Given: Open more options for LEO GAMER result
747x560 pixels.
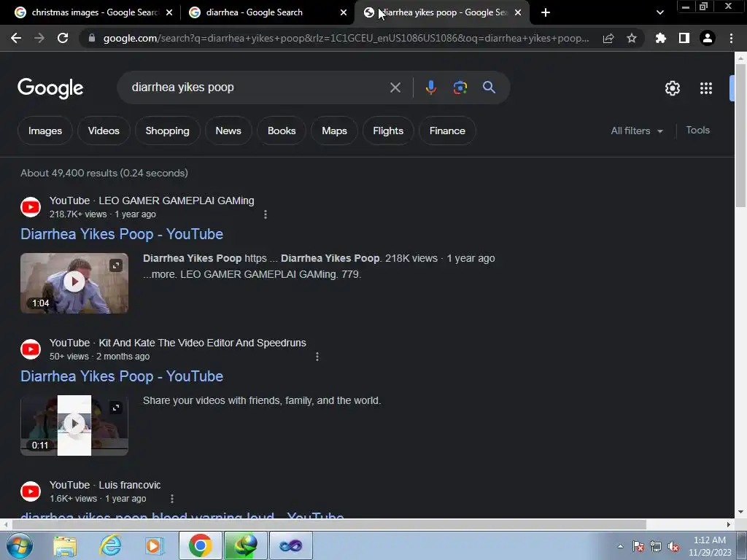Looking at the screenshot, I should coord(266,215).
